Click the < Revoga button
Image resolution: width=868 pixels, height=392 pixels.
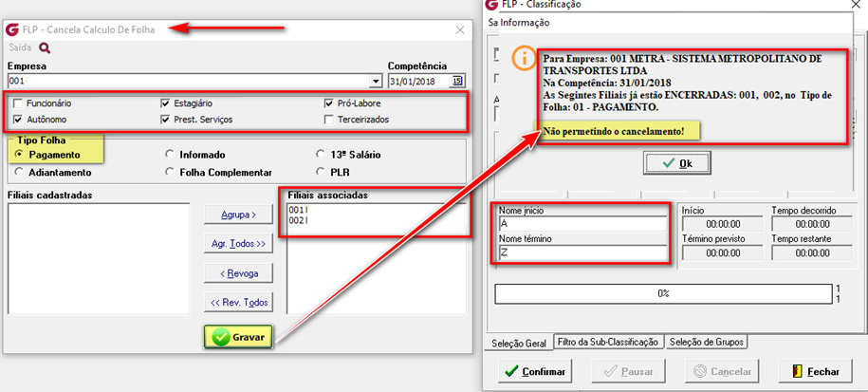coord(239,273)
